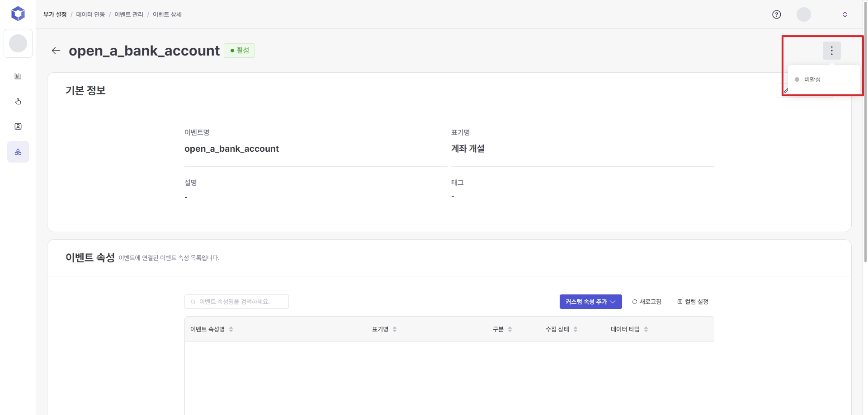
Task: Click the event property search field
Action: pos(236,302)
